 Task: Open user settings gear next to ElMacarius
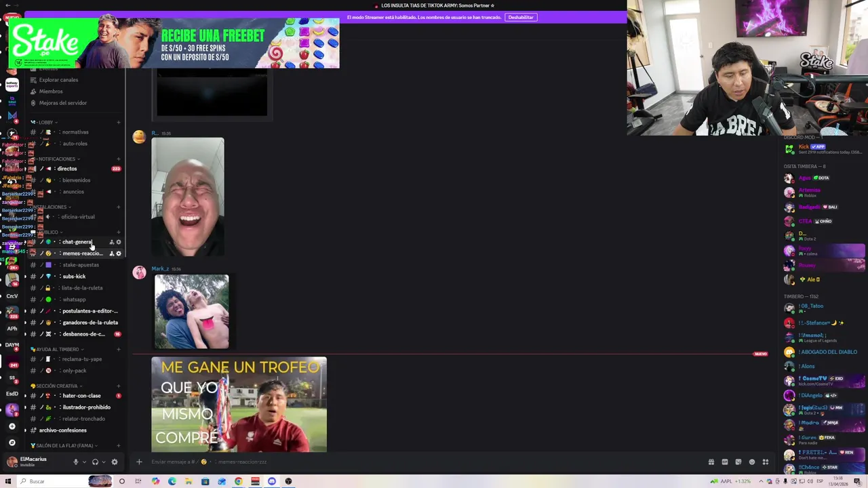click(115, 462)
